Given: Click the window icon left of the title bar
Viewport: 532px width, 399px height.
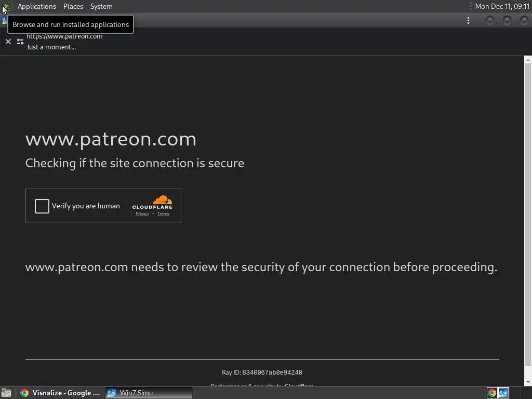Looking at the screenshot, I should [x=4, y=20].
